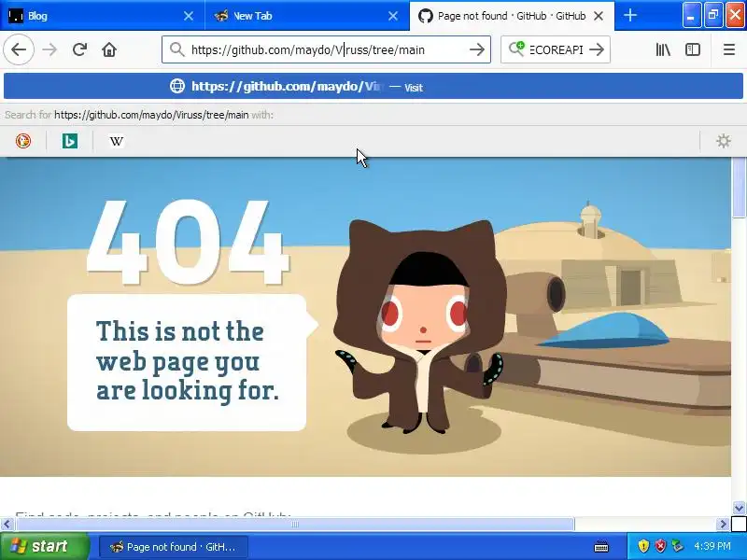This screenshot has width=747, height=560.
Task: Click the red shield alert tray icon
Action: point(660,546)
